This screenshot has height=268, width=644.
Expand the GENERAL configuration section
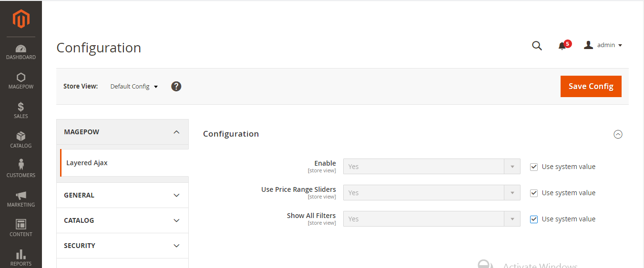[123, 195]
